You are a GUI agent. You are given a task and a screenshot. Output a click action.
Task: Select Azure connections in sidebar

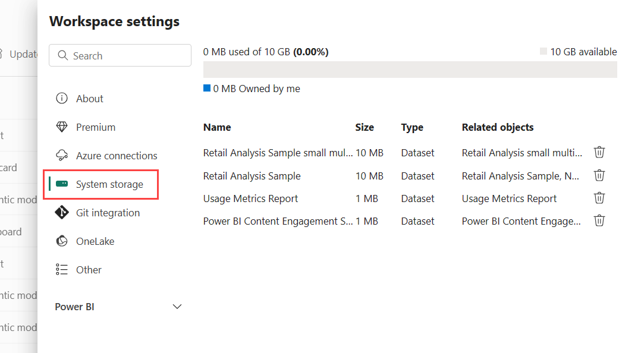pyautogui.click(x=117, y=156)
